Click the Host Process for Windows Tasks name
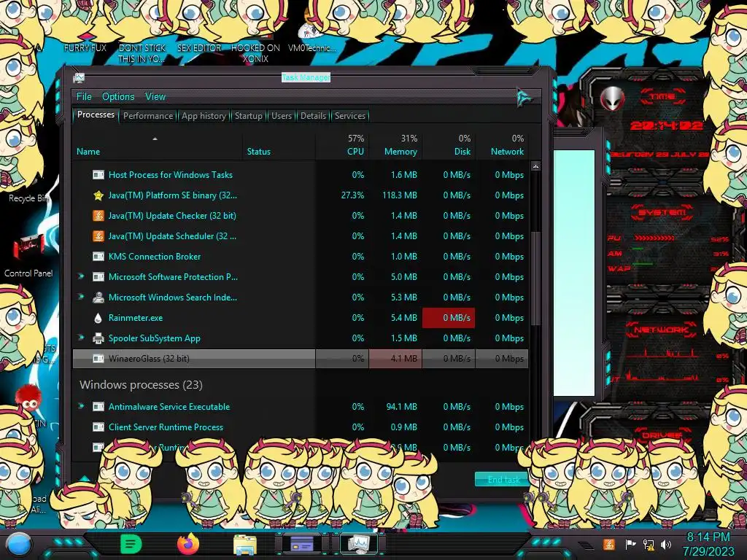This screenshot has height=560, width=747. click(171, 175)
